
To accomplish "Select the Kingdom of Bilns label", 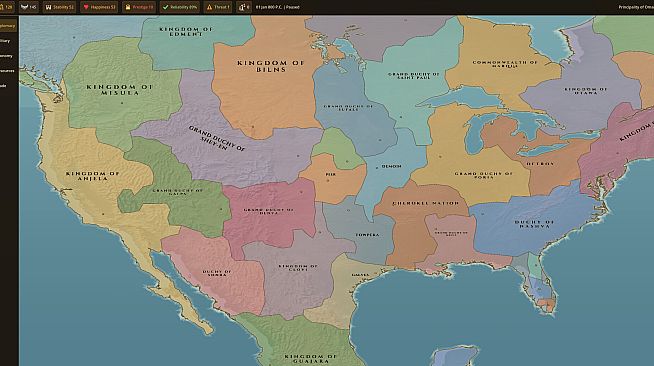I will point(271,66).
